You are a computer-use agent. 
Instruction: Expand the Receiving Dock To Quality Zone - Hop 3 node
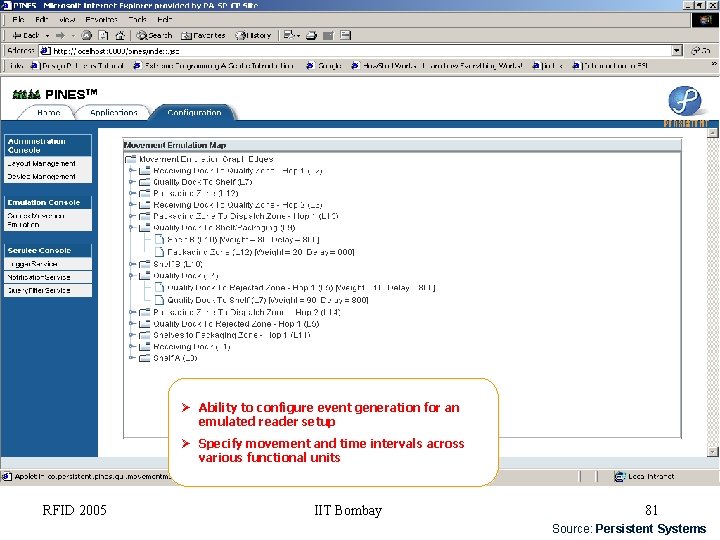pyautogui.click(x=132, y=205)
